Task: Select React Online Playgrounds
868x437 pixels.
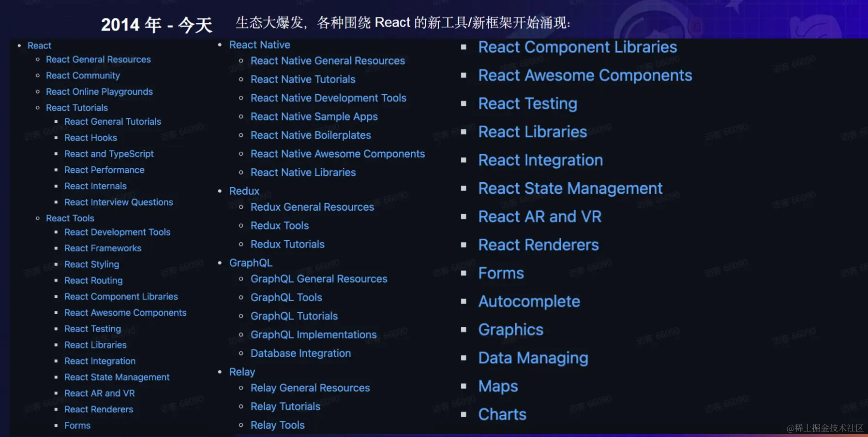Action: tap(99, 91)
